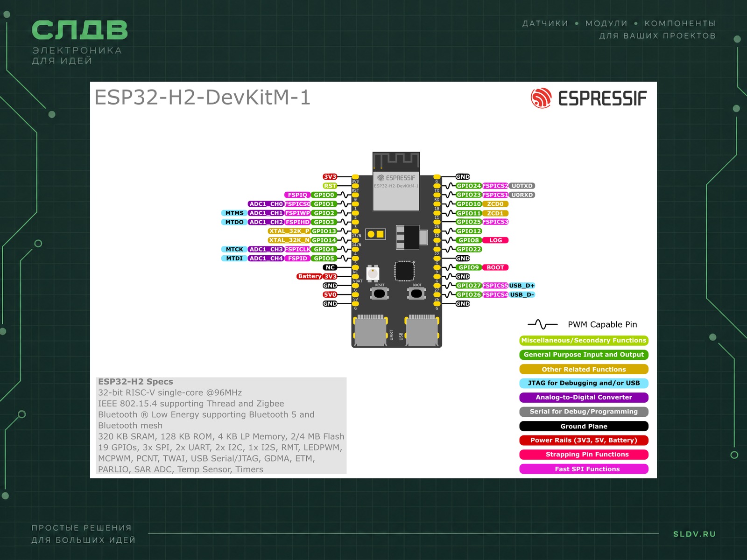Viewport: 747px width, 560px height.
Task: Click the USB_D- label
Action: pos(522,294)
